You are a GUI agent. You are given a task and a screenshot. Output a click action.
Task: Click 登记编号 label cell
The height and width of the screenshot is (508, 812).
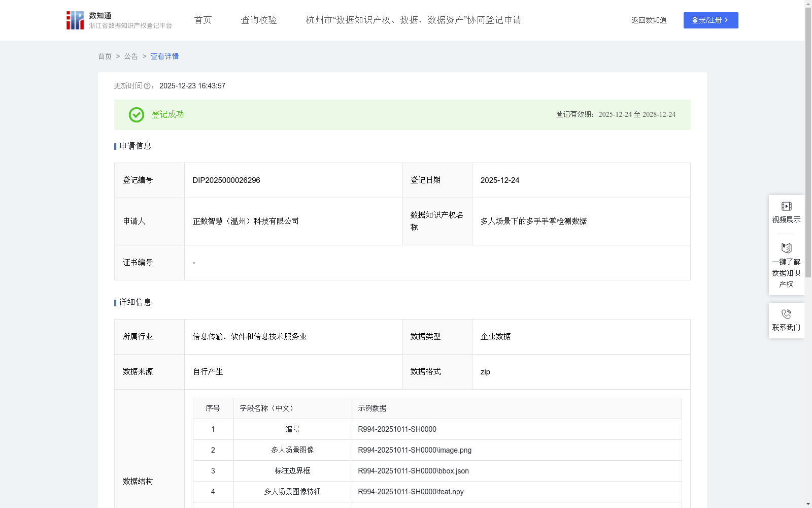coord(149,180)
